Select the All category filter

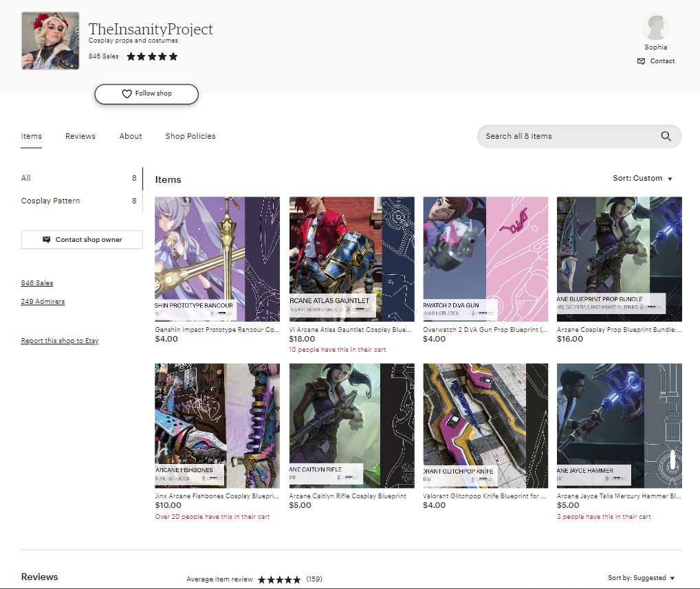tap(78, 178)
